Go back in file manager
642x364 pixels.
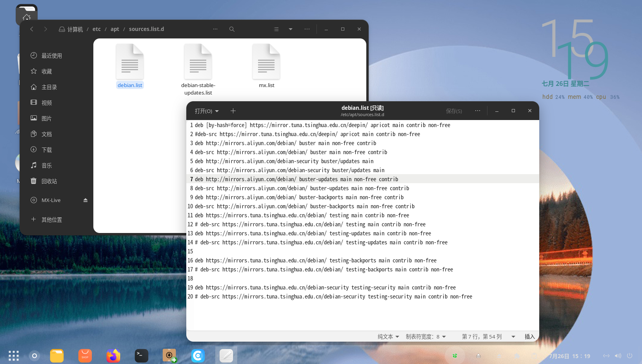[x=32, y=29]
